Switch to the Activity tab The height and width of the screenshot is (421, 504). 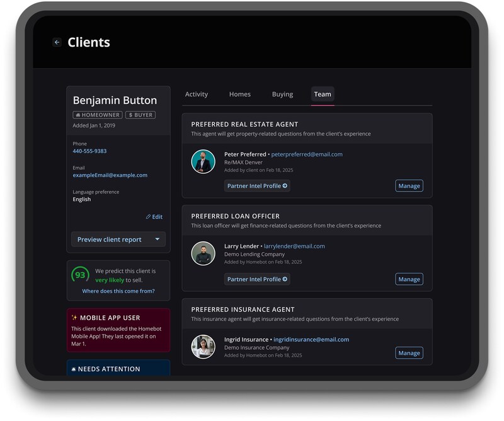(197, 95)
